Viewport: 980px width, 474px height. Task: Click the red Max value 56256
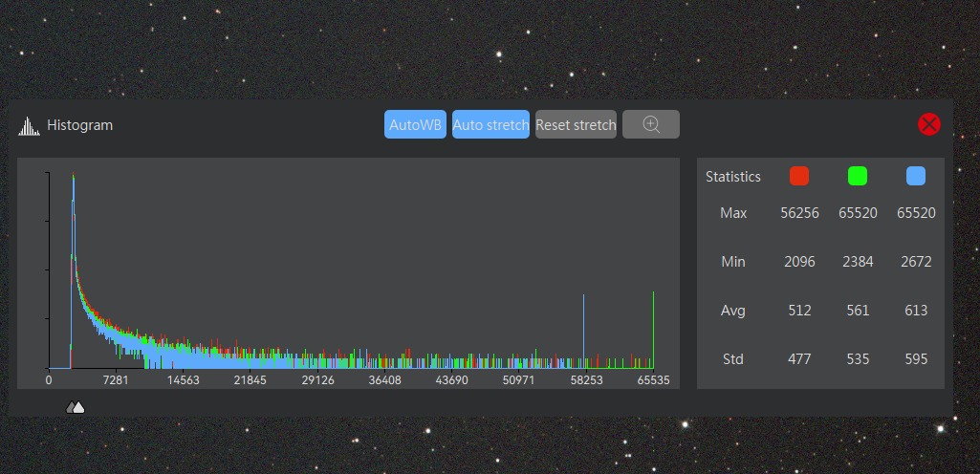799,213
